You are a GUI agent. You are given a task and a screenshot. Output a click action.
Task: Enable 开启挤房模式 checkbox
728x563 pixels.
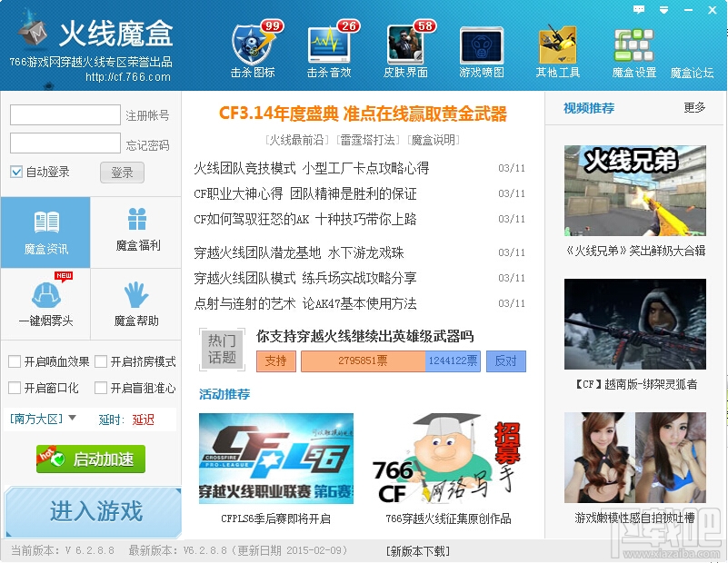pyautogui.click(x=101, y=361)
